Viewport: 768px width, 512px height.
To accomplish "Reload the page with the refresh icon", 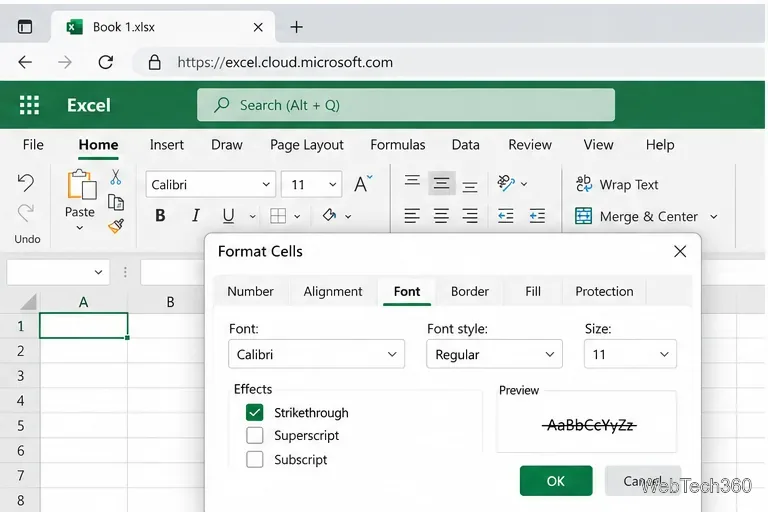I will [x=106, y=62].
